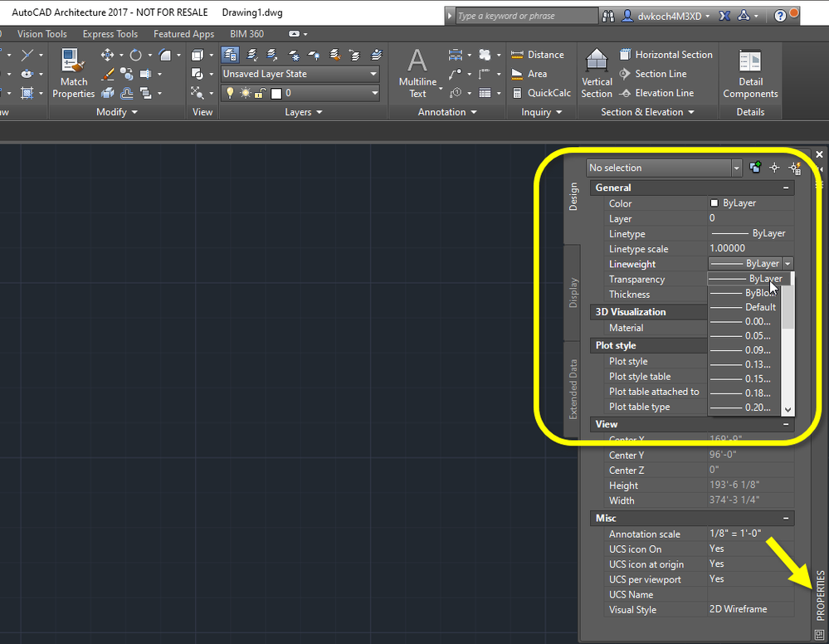Toggle the layer on/off lightbulb icon

coord(231,93)
